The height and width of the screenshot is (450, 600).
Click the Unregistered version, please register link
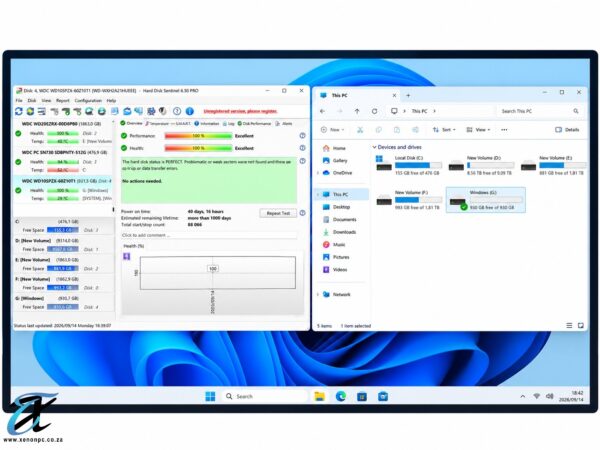240,111
